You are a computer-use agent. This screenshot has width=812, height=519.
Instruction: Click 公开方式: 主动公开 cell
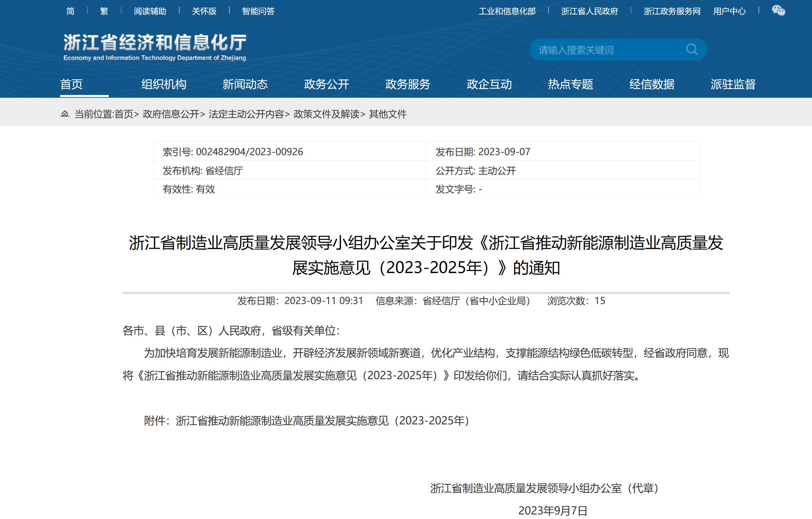[562, 170]
